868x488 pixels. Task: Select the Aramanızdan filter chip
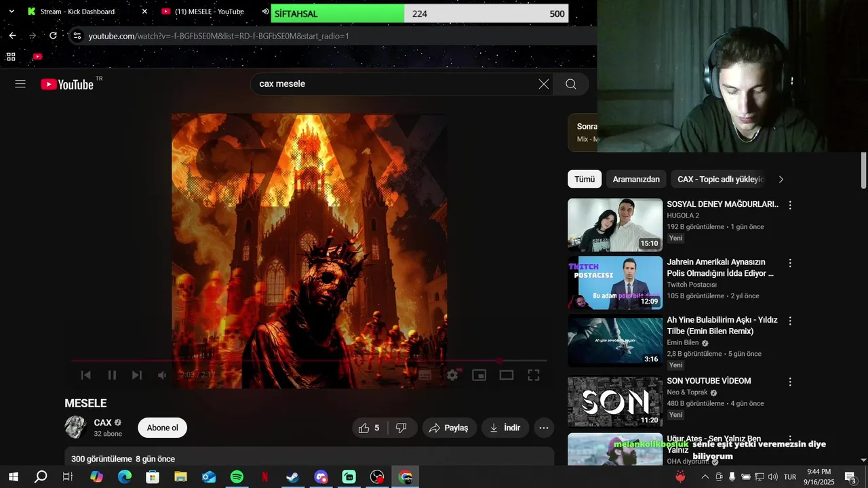coord(636,179)
